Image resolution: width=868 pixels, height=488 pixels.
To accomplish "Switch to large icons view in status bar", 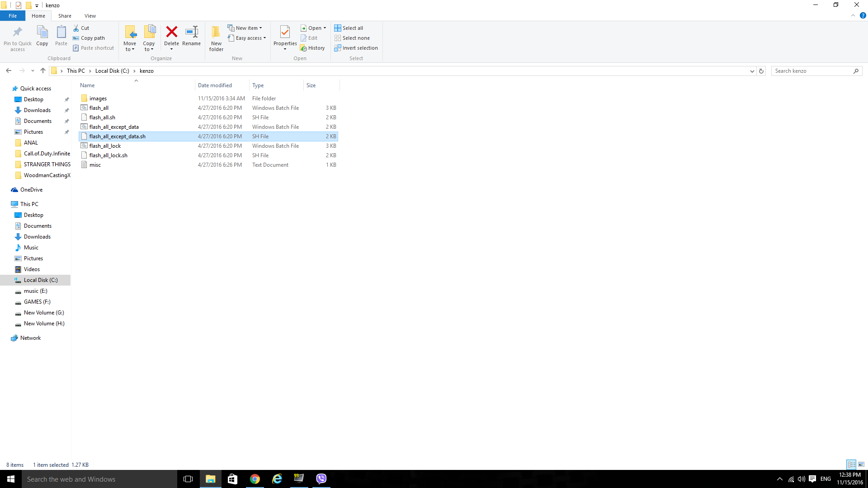I will tap(861, 465).
